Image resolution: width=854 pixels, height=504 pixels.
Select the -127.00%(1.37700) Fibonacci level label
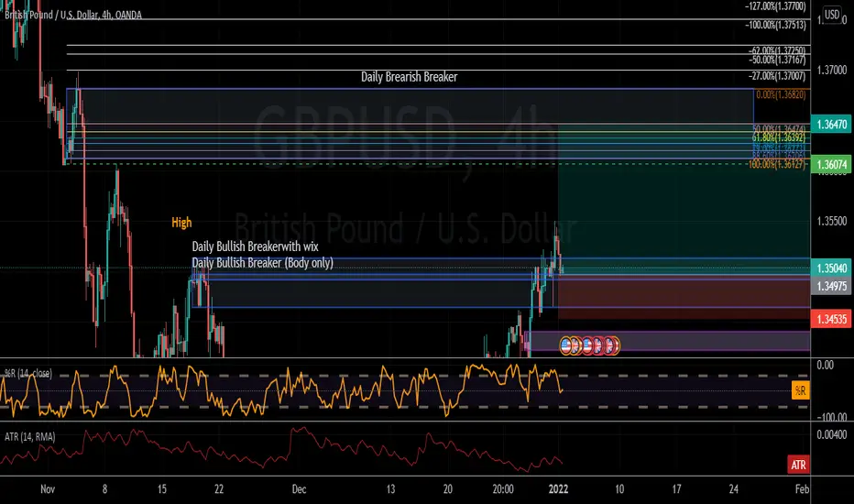click(775, 6)
